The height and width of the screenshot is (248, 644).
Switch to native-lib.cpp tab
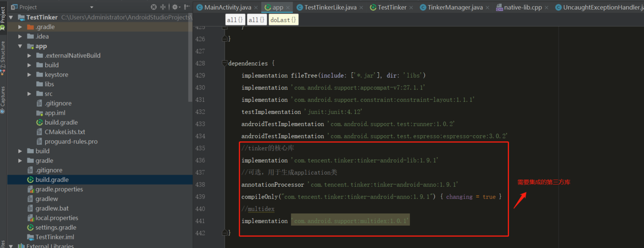(x=521, y=7)
